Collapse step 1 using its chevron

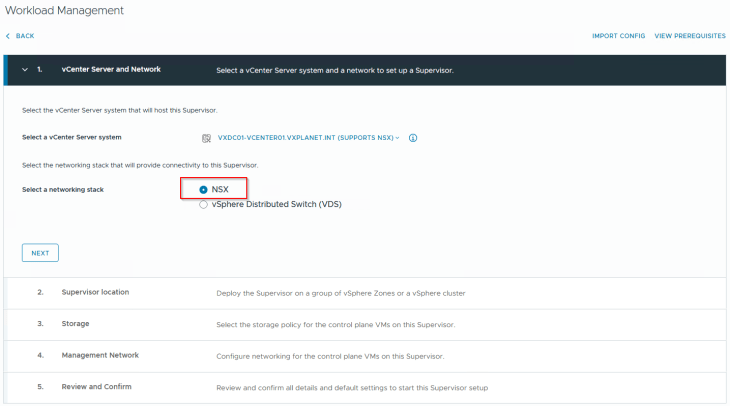click(x=24, y=70)
